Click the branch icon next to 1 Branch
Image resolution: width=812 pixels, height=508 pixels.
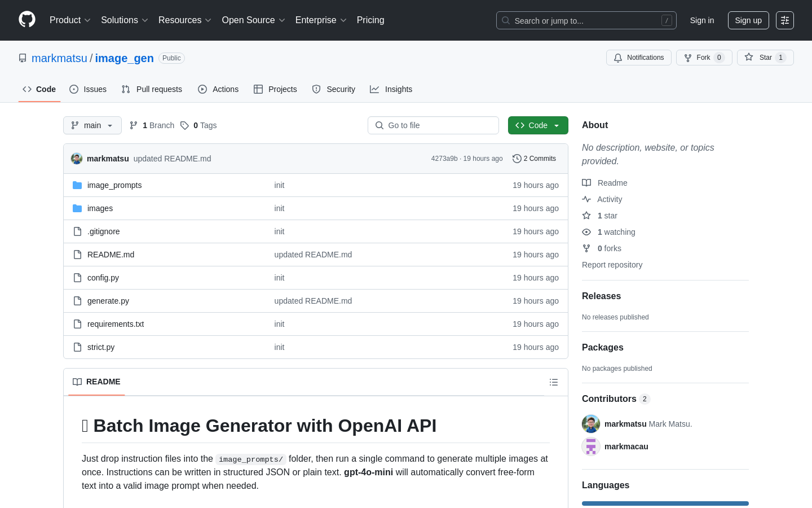point(134,125)
